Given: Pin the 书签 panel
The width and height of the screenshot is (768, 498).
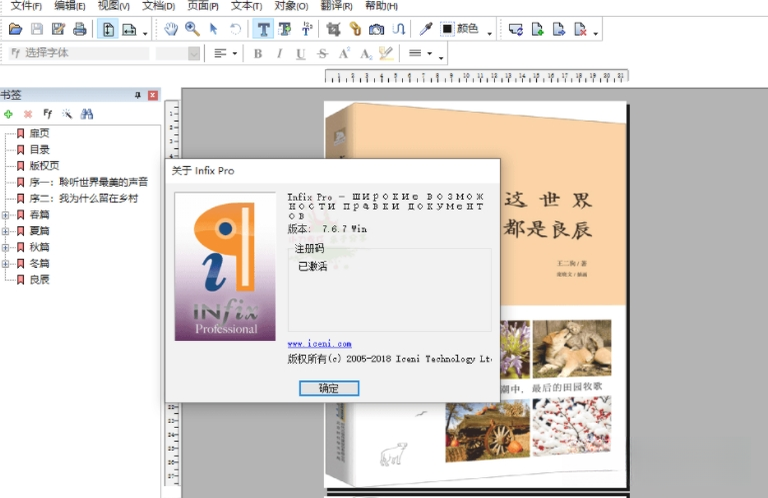Looking at the screenshot, I should (x=138, y=95).
